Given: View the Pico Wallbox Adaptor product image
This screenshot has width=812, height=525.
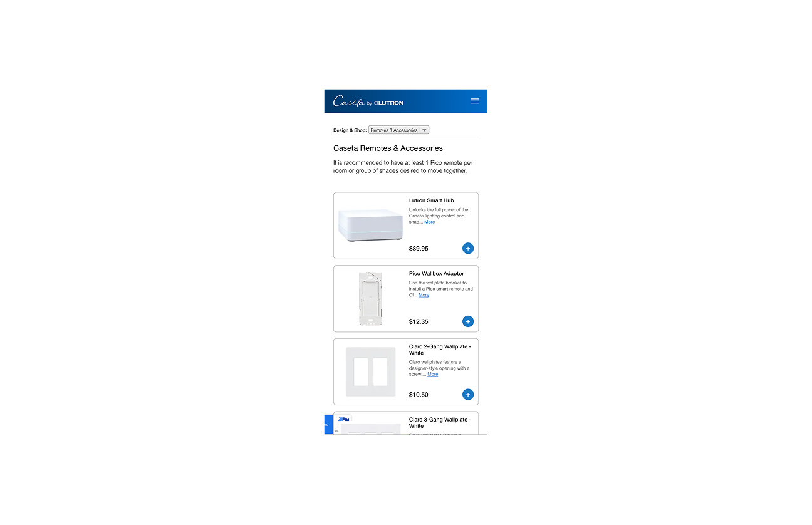Looking at the screenshot, I should coord(370,298).
